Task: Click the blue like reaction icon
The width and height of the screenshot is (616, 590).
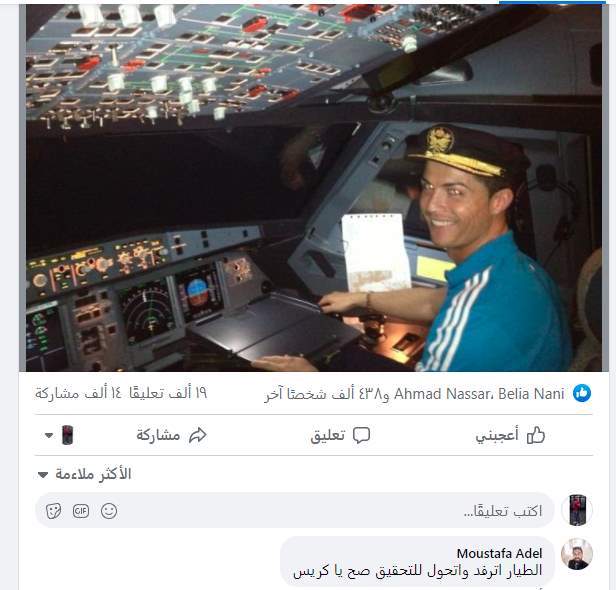Action: point(582,393)
